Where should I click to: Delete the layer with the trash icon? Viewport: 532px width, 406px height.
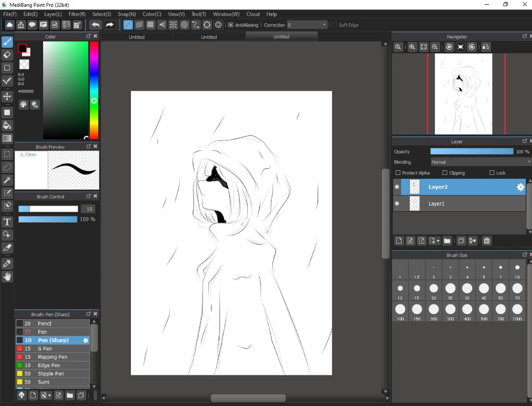(x=486, y=241)
